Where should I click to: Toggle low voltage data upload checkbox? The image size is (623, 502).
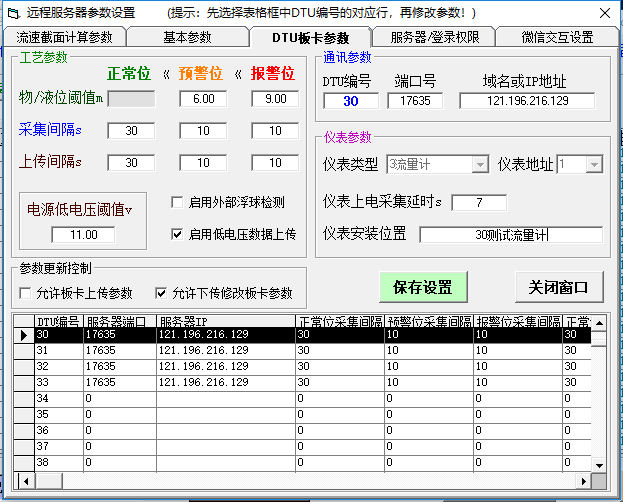point(177,234)
